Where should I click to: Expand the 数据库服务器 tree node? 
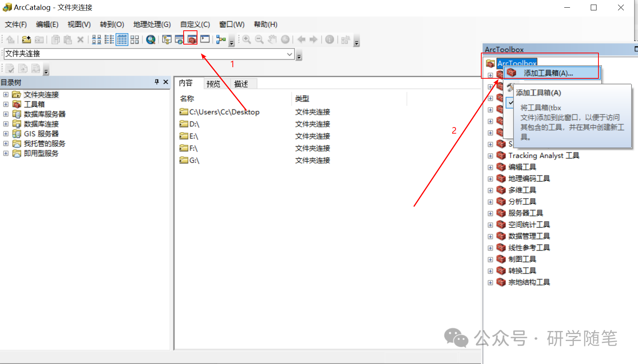6,114
